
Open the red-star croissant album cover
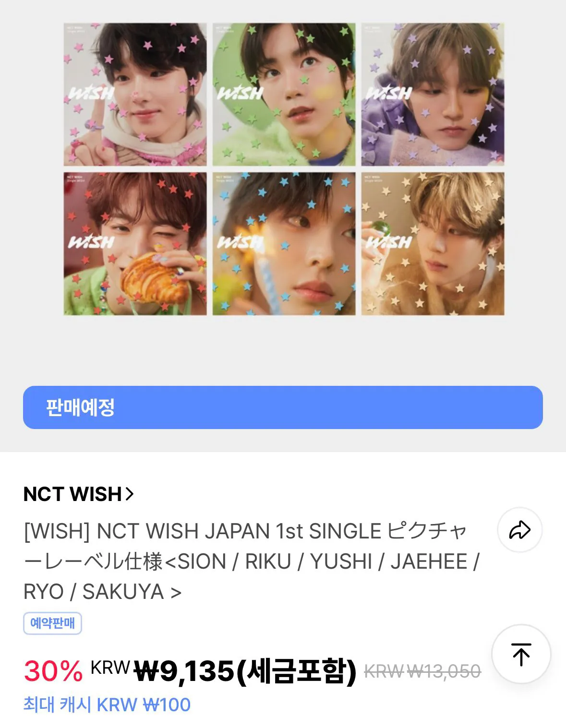pos(135,244)
